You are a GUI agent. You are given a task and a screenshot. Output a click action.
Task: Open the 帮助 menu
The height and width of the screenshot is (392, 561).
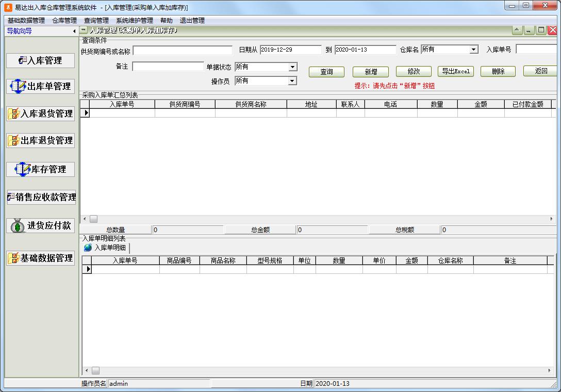tap(167, 21)
